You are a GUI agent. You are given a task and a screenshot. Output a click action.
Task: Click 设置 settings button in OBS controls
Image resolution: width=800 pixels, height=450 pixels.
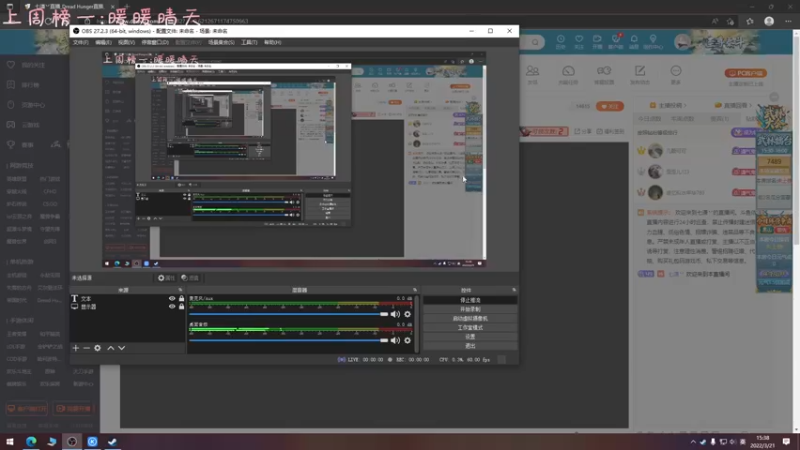point(470,337)
